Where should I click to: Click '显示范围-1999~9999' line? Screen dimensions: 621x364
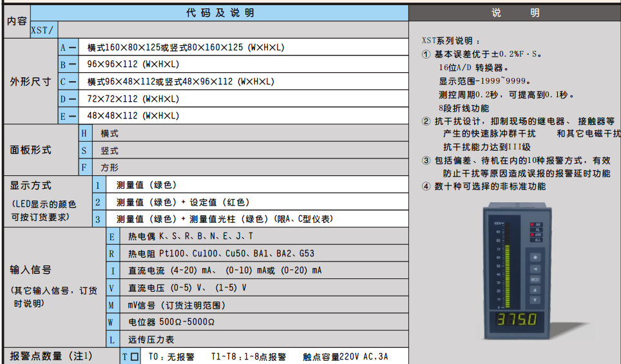[x=484, y=81]
